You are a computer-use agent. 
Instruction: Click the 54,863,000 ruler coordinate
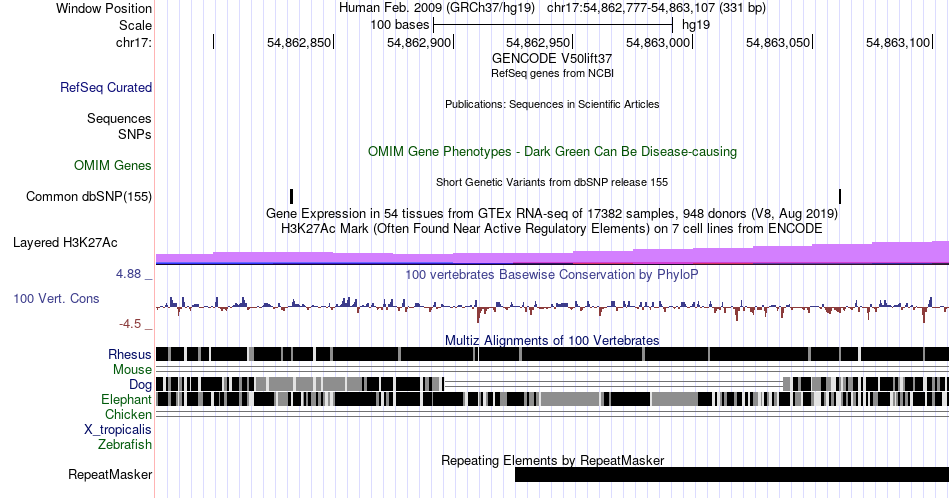coord(658,42)
